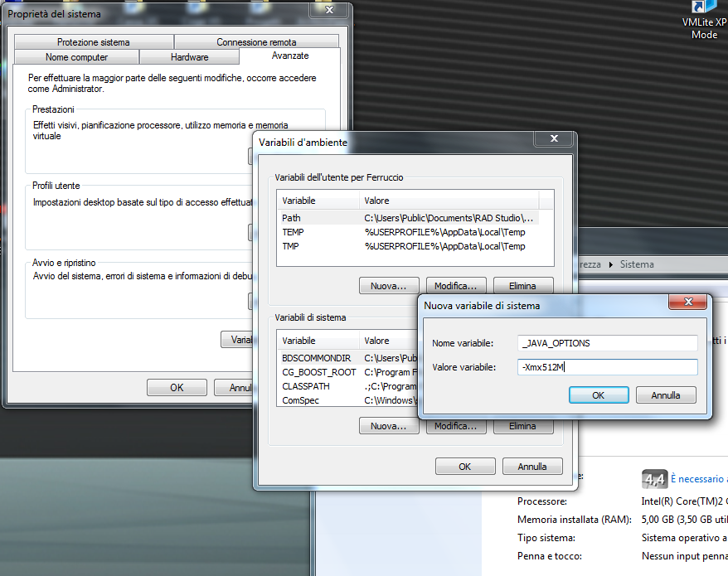Click the Valore column header in system variables
This screenshot has width=728, height=576.
[389, 341]
